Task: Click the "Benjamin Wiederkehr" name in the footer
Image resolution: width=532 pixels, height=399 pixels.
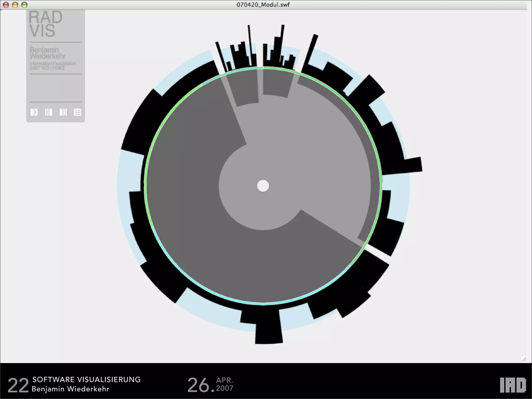Action: 70,389
